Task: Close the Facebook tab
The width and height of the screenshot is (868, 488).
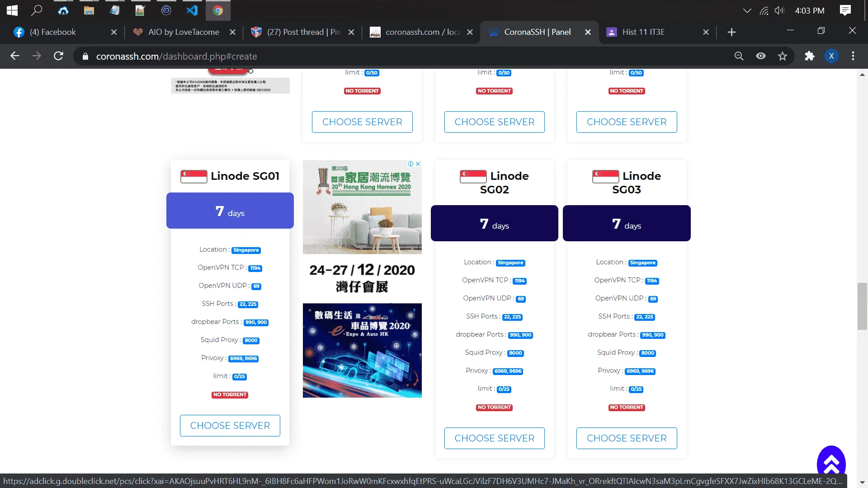Action: 114,32
